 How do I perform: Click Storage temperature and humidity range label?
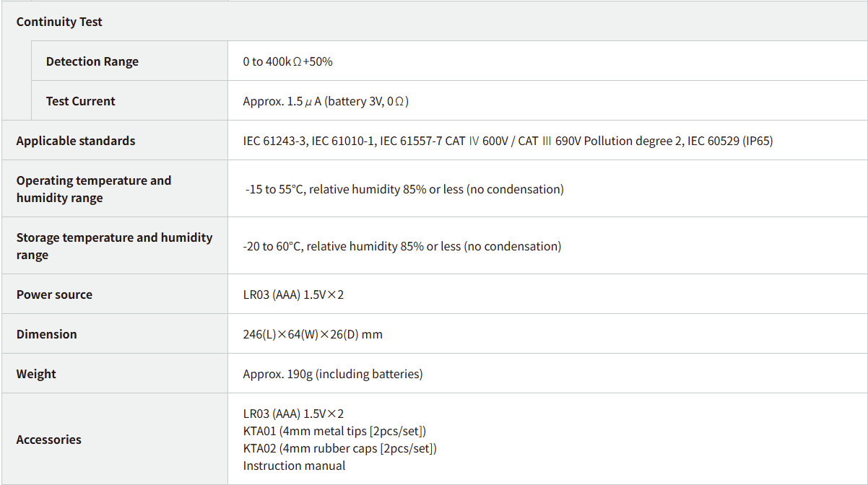pyautogui.click(x=114, y=246)
